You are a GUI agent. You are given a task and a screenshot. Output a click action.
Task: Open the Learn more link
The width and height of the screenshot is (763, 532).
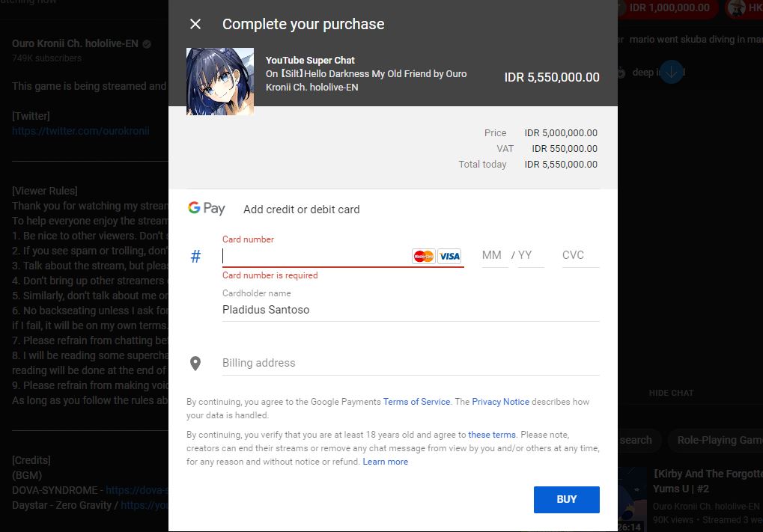tap(386, 462)
